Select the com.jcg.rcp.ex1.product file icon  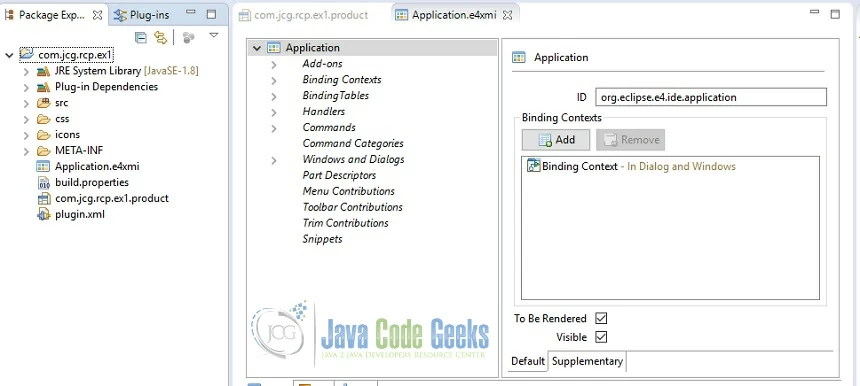[x=43, y=198]
